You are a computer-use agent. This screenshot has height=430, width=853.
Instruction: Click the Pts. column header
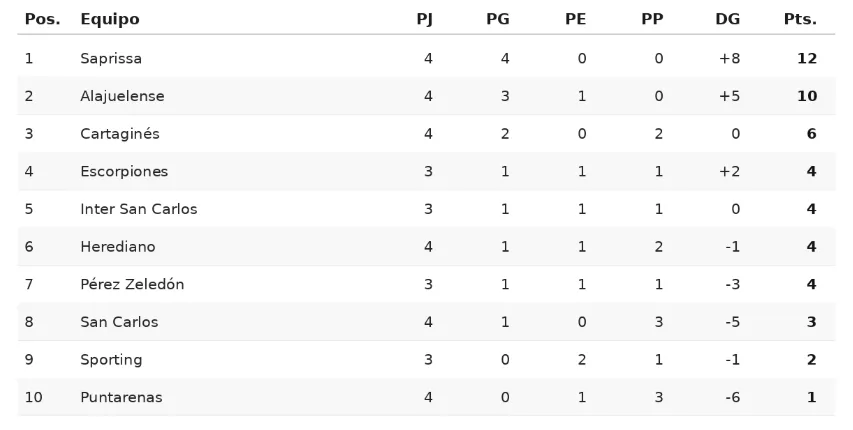(800, 19)
